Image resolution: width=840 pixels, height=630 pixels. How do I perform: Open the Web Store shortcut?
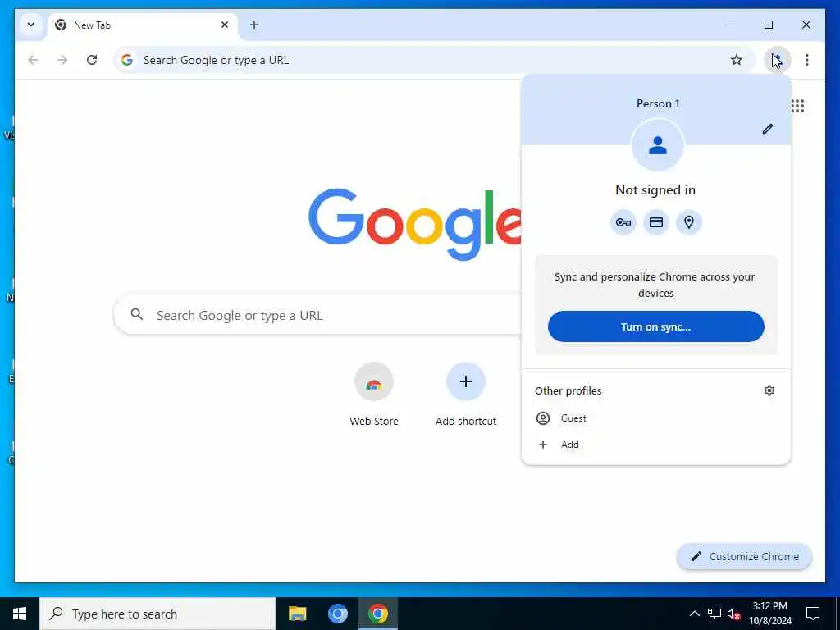374,395
